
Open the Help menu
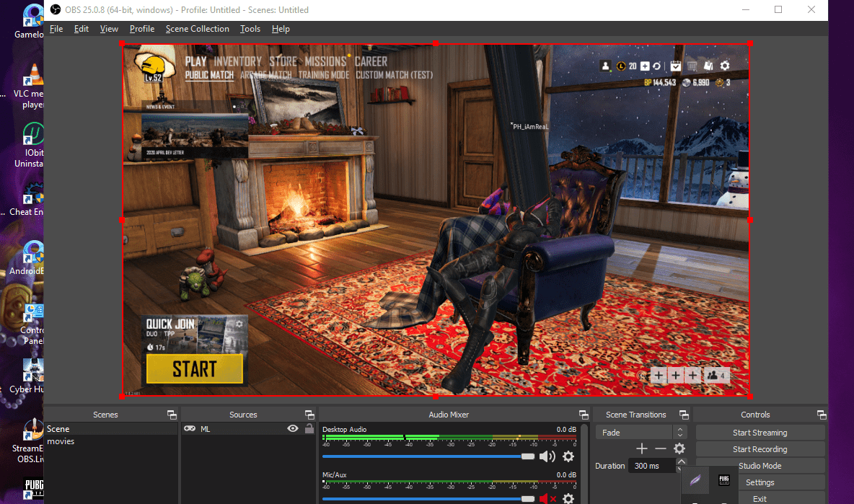[x=281, y=29]
